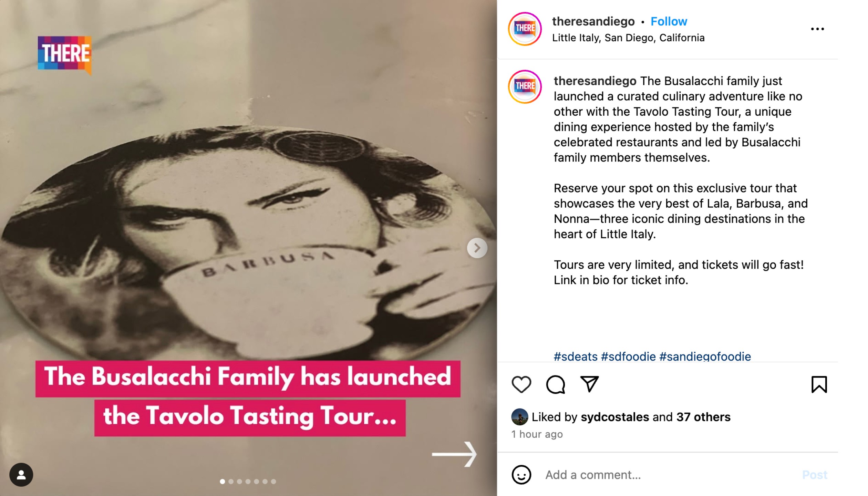Open comments via the speech bubble icon
The height and width of the screenshot is (496, 868).
[x=555, y=384]
